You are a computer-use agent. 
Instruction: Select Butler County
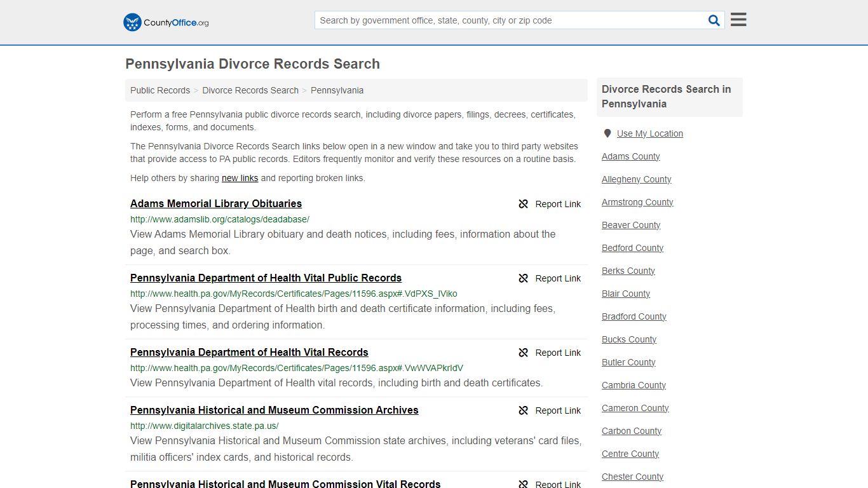628,362
